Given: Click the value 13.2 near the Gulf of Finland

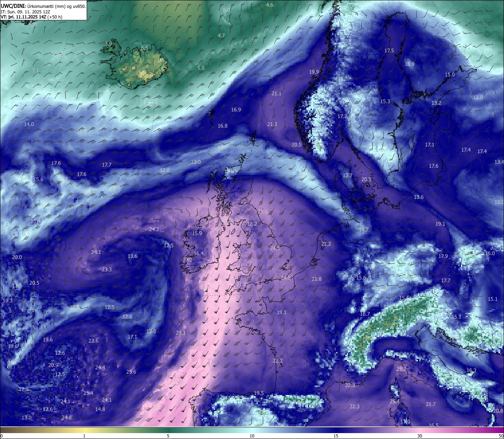Looking at the screenshot, I should click(x=436, y=103).
